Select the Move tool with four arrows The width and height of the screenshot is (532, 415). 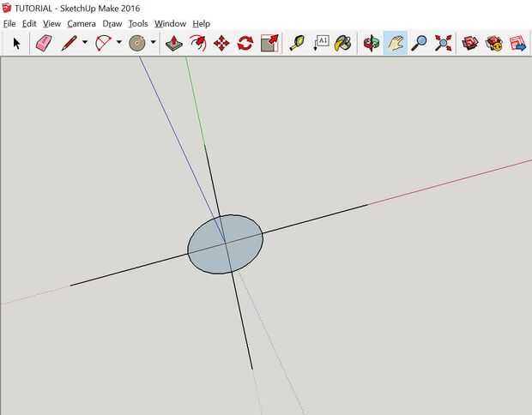tap(221, 44)
